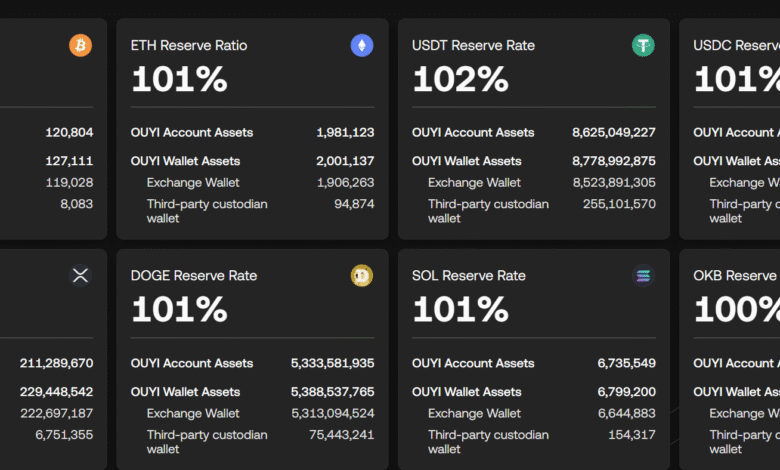Click XRP card value 229,448,542

click(56, 391)
